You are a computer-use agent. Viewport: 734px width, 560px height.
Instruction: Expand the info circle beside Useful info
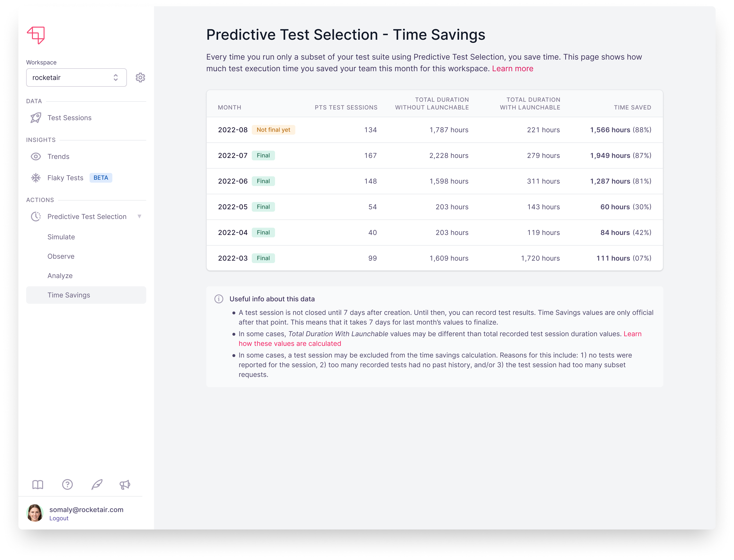pos(219,299)
